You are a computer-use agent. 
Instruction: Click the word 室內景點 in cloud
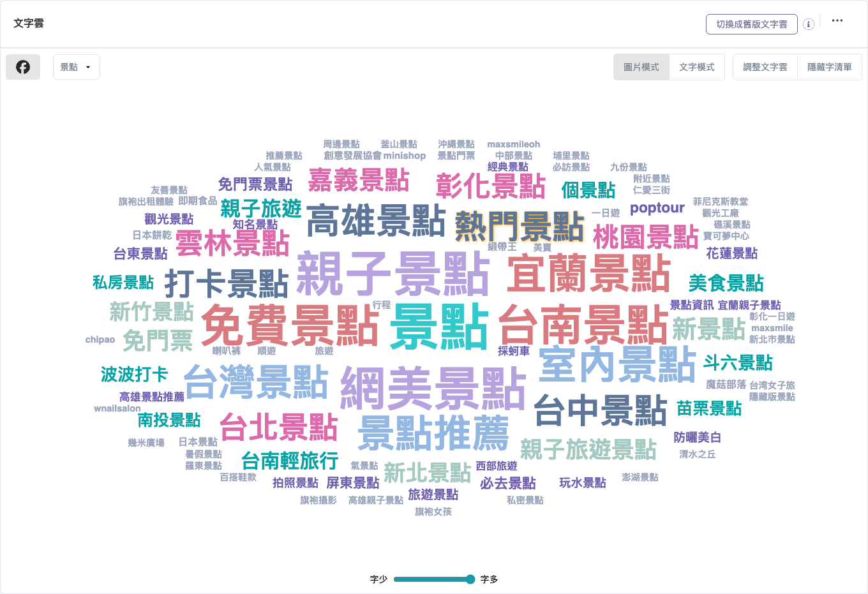coord(617,364)
